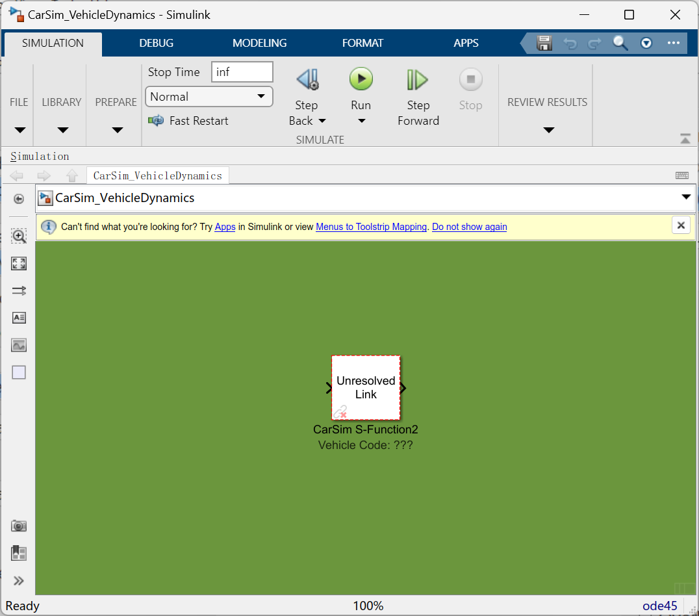
Task: Click Do not show again link
Action: click(470, 227)
